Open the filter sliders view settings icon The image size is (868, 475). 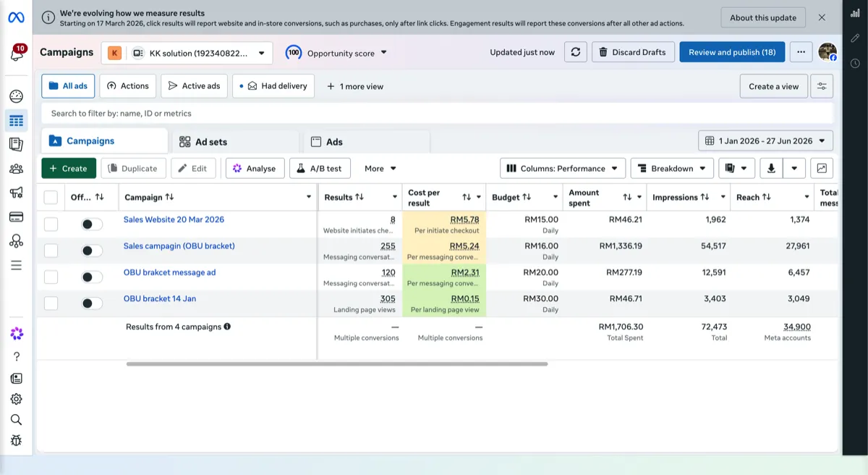tap(822, 86)
